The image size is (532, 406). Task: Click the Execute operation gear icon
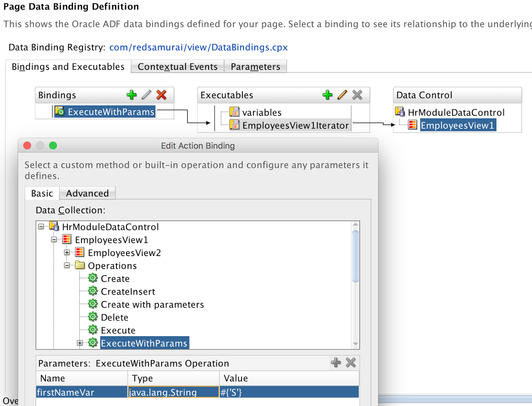93,330
